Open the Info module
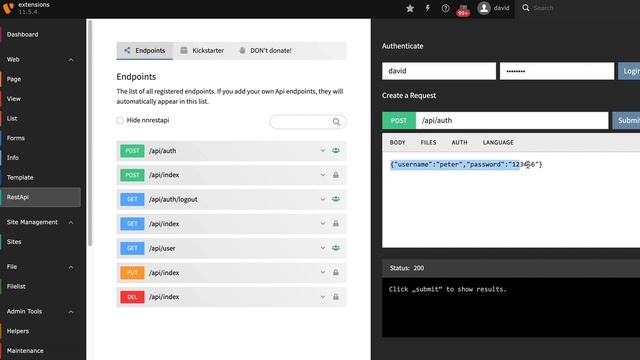The image size is (640, 360). pyautogui.click(x=40, y=158)
